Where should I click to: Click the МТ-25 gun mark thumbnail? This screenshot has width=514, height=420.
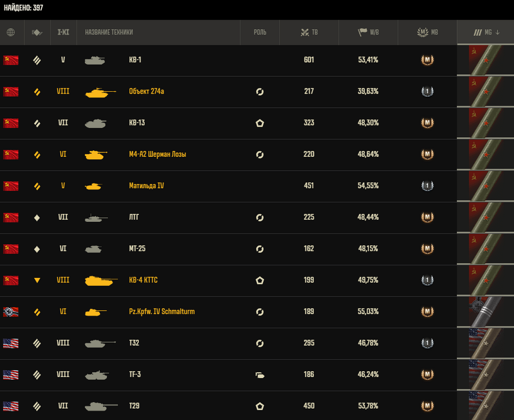485,249
